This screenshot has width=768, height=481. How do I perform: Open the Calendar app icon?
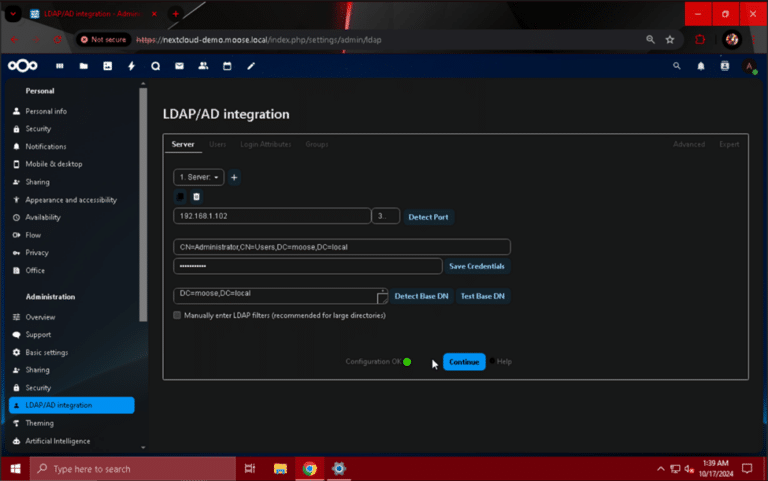pos(227,66)
